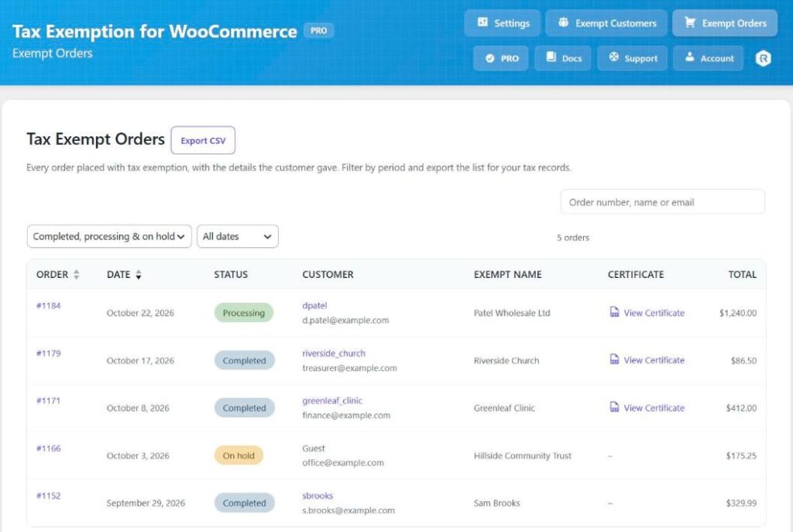Open the Account page
Image resolution: width=793 pixels, height=532 pixels.
click(x=708, y=58)
